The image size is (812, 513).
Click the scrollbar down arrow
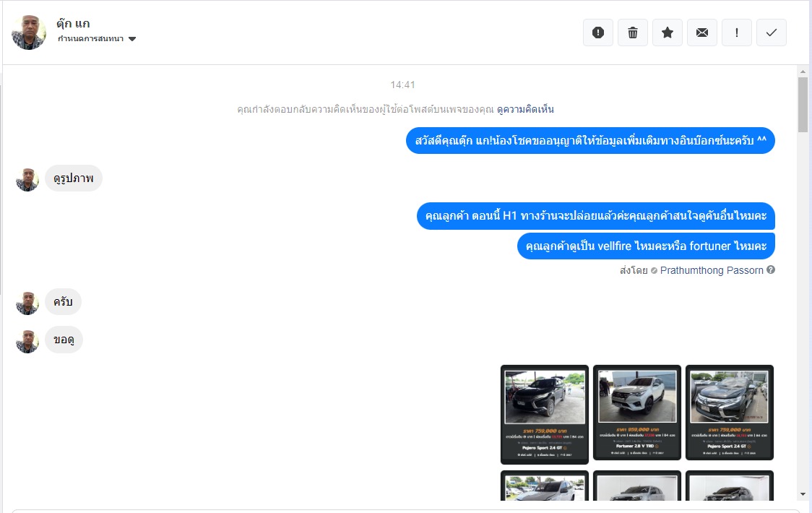(x=803, y=494)
